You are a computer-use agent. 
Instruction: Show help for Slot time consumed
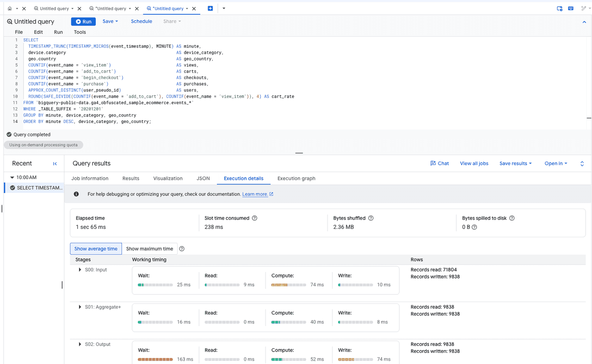click(x=254, y=218)
